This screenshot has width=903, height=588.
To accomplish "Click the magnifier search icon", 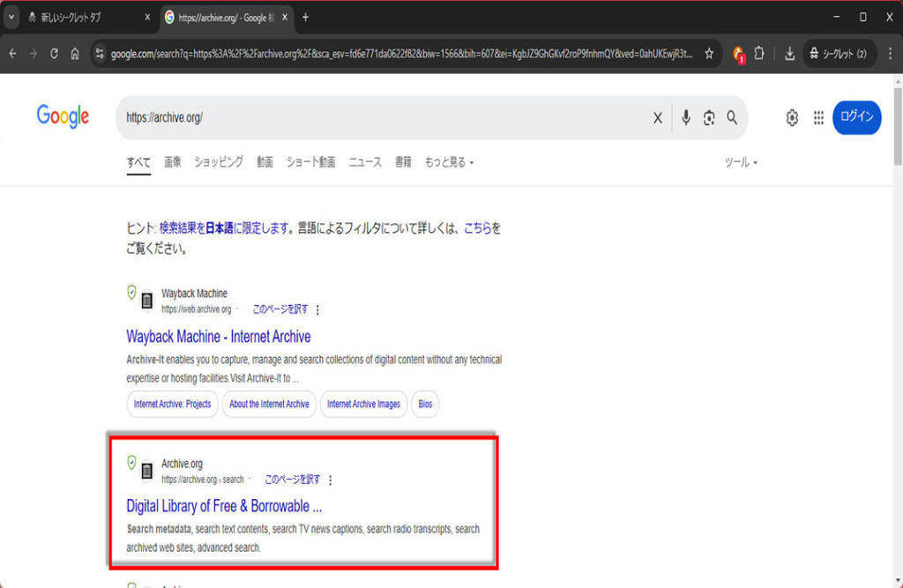I will click(732, 118).
